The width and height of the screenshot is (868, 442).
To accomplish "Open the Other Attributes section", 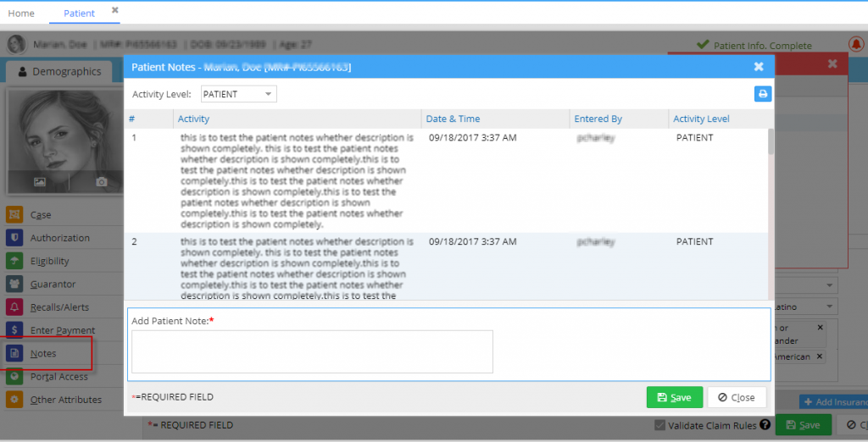I will tap(66, 400).
